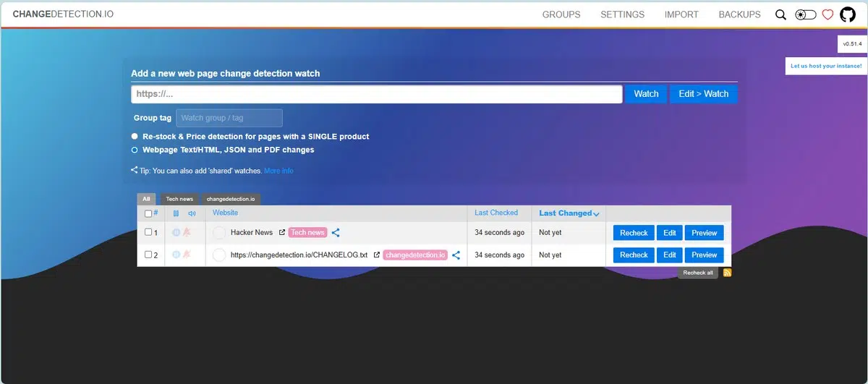Image resolution: width=868 pixels, height=384 pixels.
Task: Click the Hacker News favicon circle
Action: pyautogui.click(x=219, y=233)
